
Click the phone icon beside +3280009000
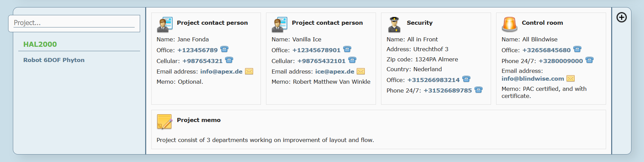click(590, 60)
